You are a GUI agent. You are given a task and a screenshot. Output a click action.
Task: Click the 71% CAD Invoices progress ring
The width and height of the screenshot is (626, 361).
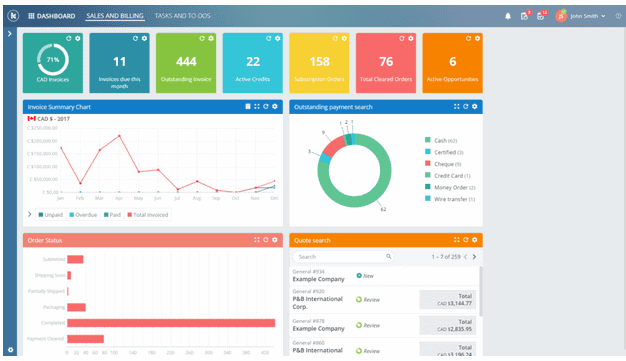(x=53, y=60)
